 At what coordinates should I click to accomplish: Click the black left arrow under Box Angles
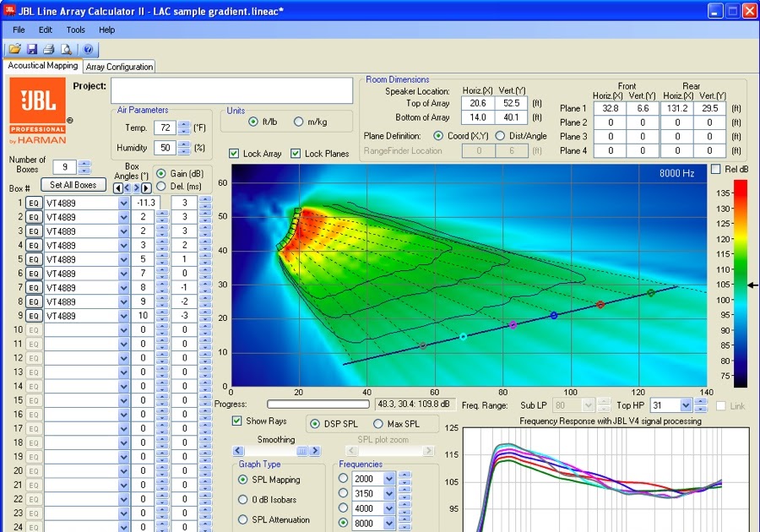point(117,188)
